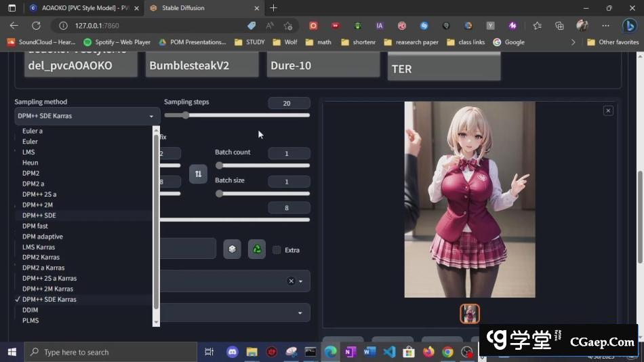
Task: Open Discord from the taskbar
Action: (x=233, y=352)
